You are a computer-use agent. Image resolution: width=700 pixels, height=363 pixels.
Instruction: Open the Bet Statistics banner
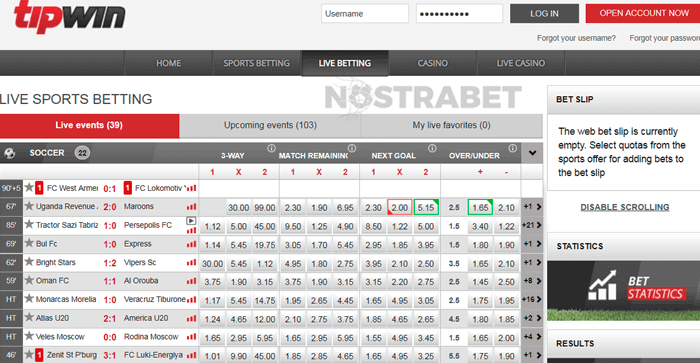tap(623, 291)
